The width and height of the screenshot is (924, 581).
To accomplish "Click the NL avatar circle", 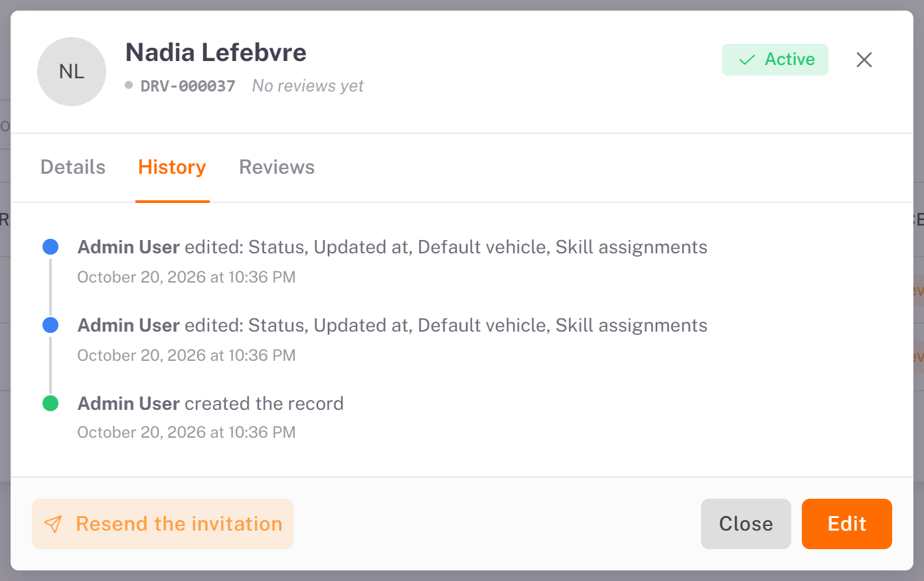I will [x=72, y=72].
